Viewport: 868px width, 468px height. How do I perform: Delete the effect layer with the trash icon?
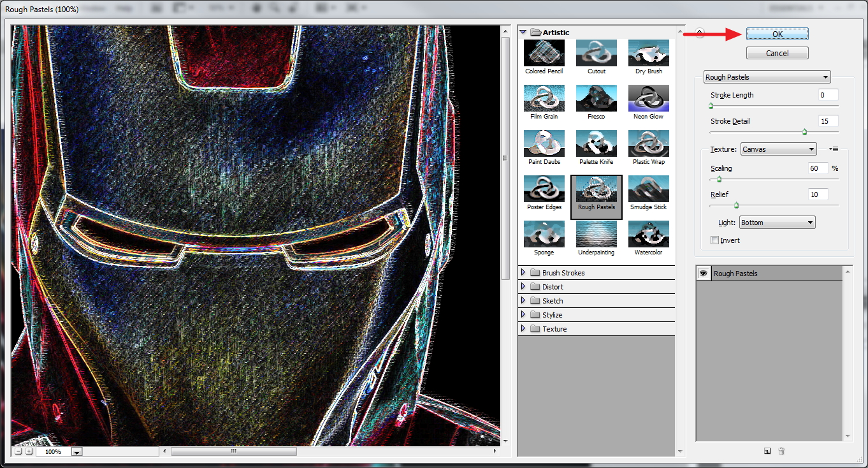781,451
